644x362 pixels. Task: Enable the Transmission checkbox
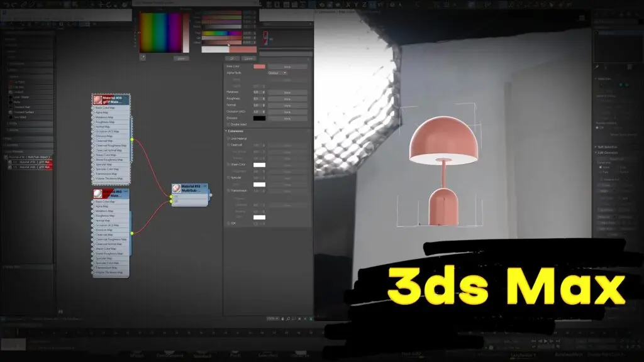pyautogui.click(x=229, y=191)
